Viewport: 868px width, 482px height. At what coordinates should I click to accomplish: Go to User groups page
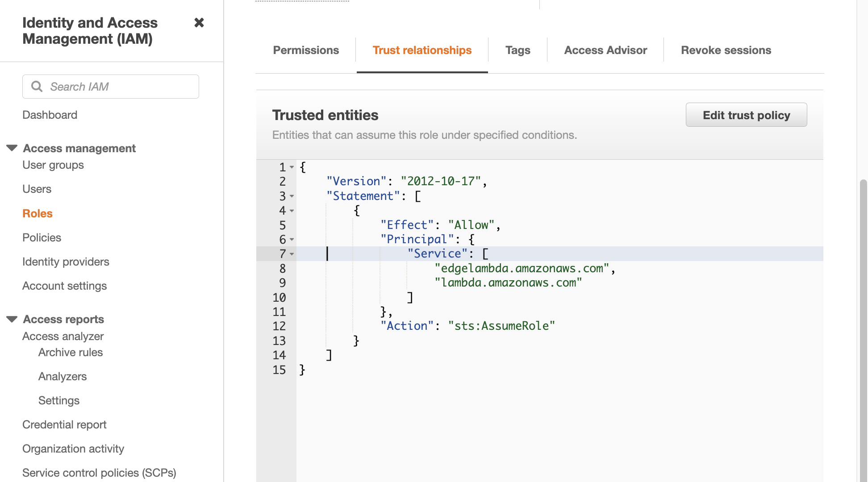click(x=53, y=165)
